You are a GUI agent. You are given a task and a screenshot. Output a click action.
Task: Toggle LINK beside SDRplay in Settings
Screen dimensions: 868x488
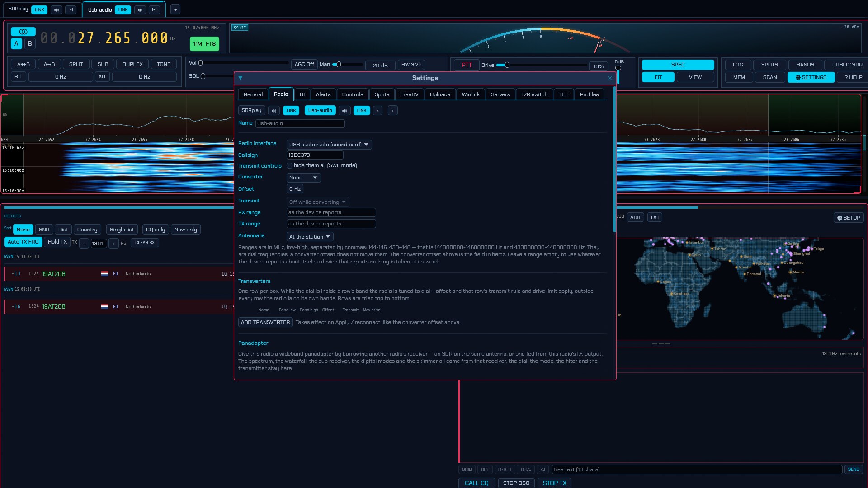291,111
